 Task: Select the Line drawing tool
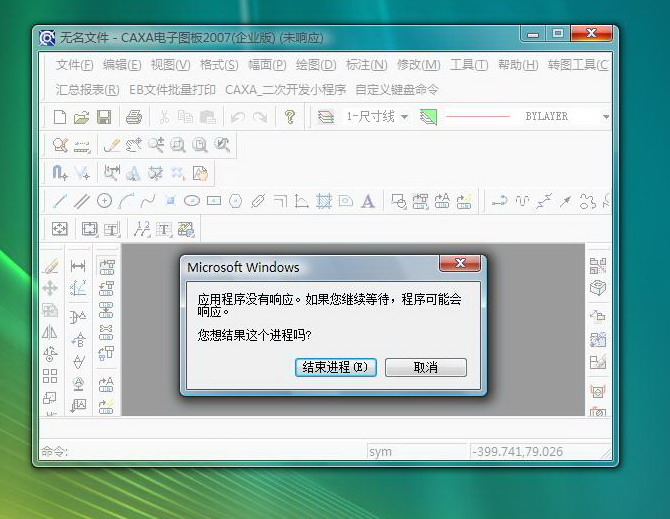click(60, 201)
